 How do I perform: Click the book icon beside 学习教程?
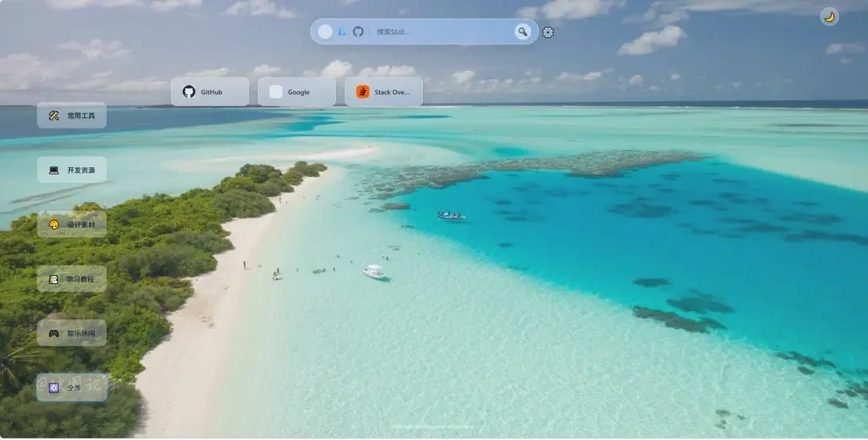tap(54, 279)
